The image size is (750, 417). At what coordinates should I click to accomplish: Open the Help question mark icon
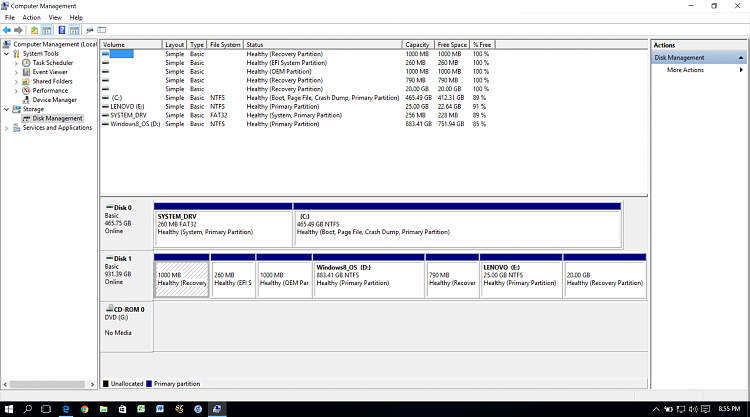[62, 30]
